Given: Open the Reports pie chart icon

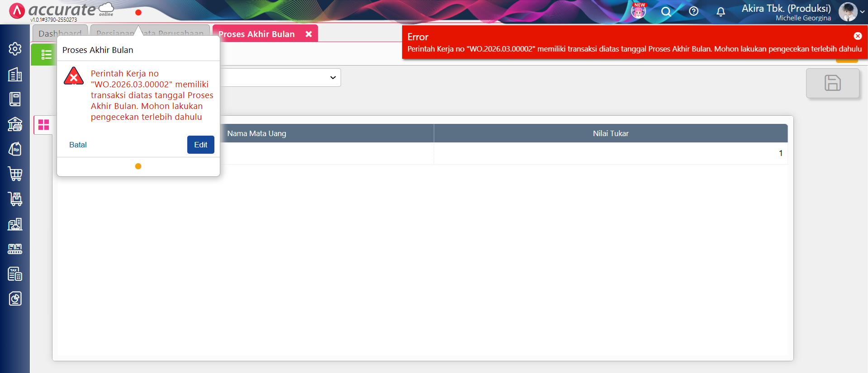Looking at the screenshot, I should click(15, 298).
